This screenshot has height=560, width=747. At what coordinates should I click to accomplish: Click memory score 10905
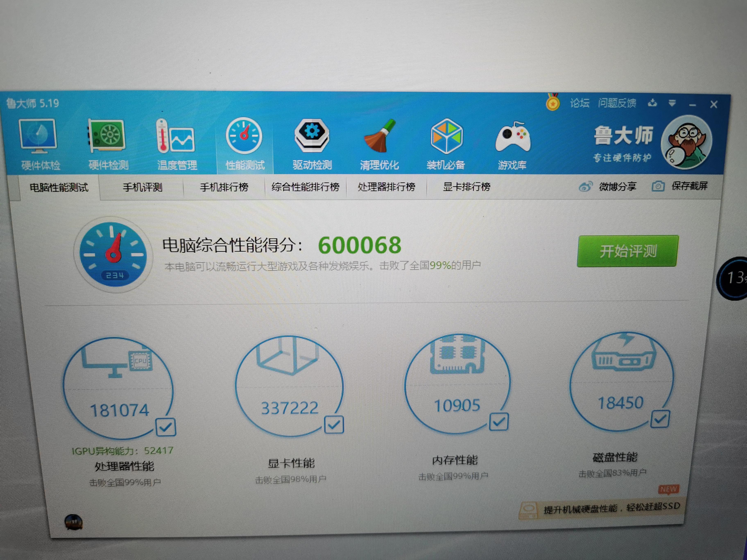coord(457,405)
